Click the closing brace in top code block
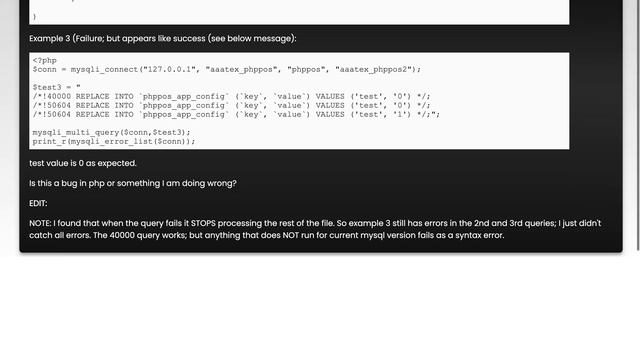This screenshot has width=640, height=360. (35, 17)
